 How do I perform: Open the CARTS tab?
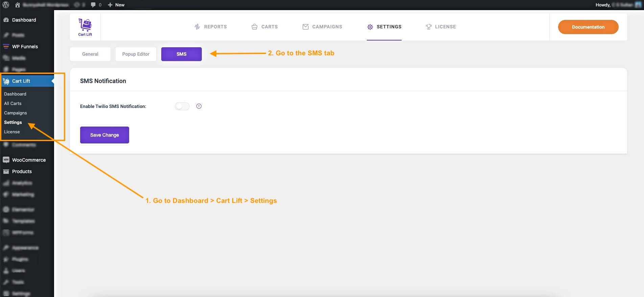265,27
